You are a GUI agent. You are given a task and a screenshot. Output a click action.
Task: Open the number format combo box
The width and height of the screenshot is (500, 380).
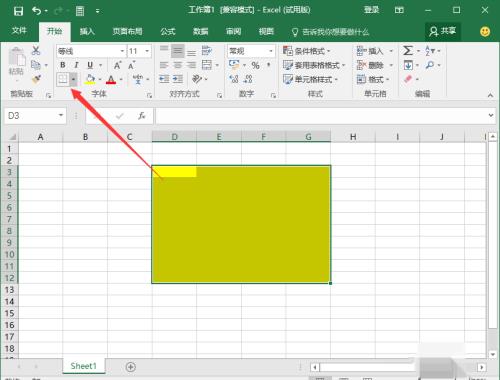click(x=251, y=51)
